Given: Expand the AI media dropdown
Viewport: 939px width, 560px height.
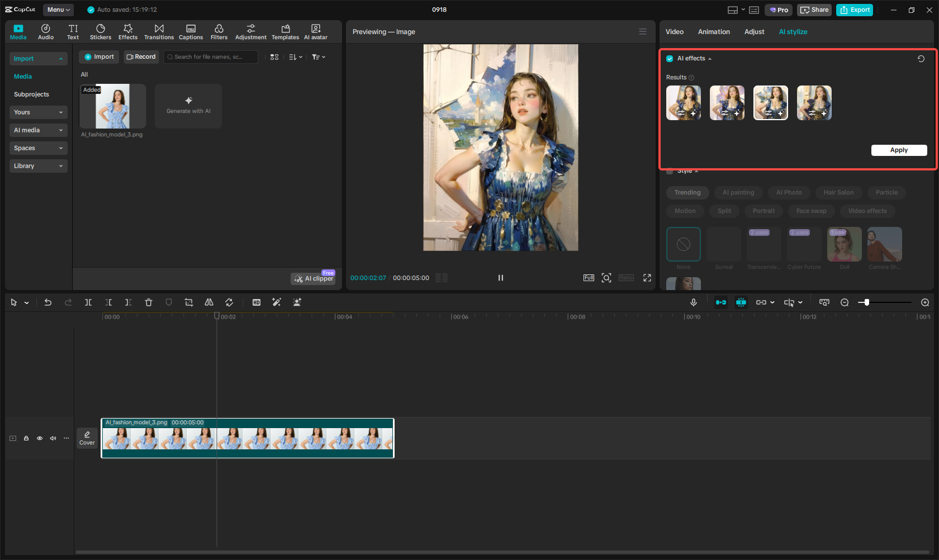Looking at the screenshot, I should pyautogui.click(x=38, y=130).
